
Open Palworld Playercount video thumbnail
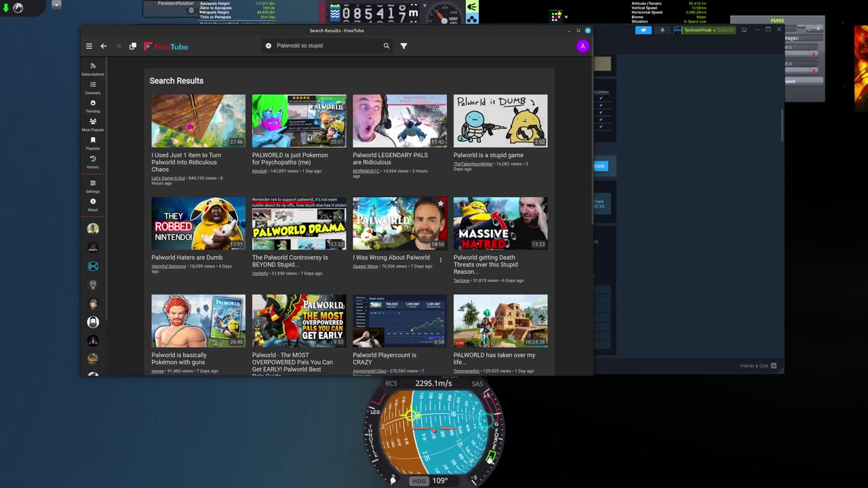point(399,321)
